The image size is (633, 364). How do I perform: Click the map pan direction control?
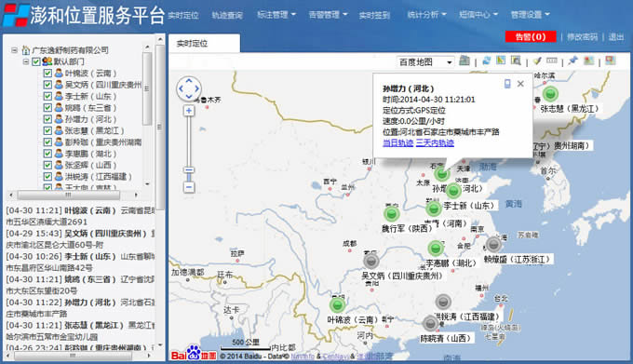[189, 88]
